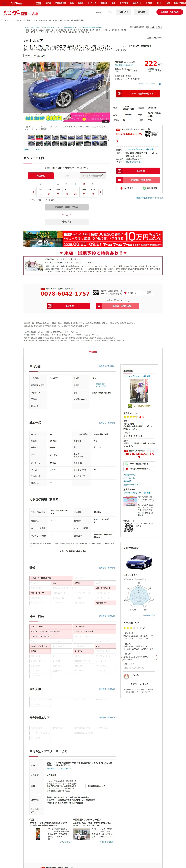
Task: Click the calendar icon on lower 来店予約 button
Action: click(50, 306)
